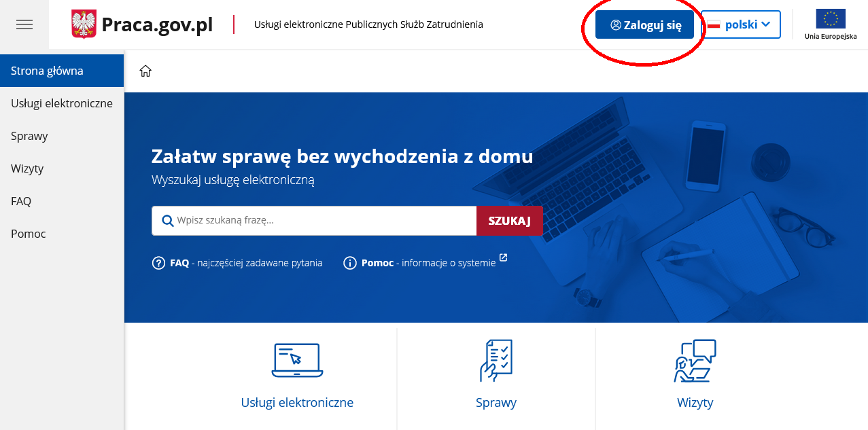Open FAQ from the sidebar menu
Image resolution: width=868 pixels, height=430 pixels.
click(x=21, y=201)
